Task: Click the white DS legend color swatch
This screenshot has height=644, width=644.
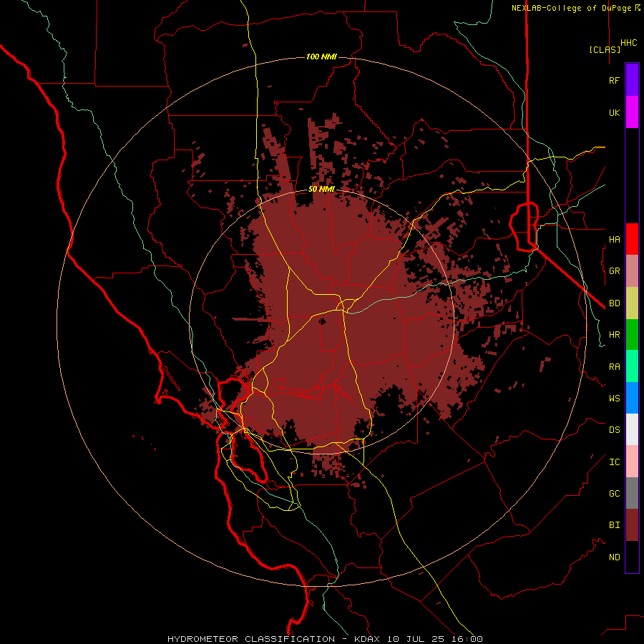Action: pyautogui.click(x=632, y=429)
